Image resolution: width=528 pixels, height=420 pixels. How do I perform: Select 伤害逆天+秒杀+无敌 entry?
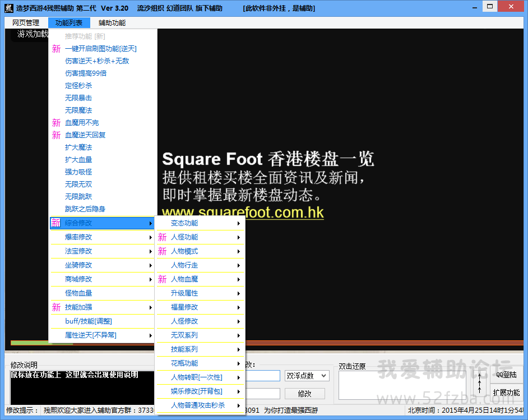click(x=101, y=61)
